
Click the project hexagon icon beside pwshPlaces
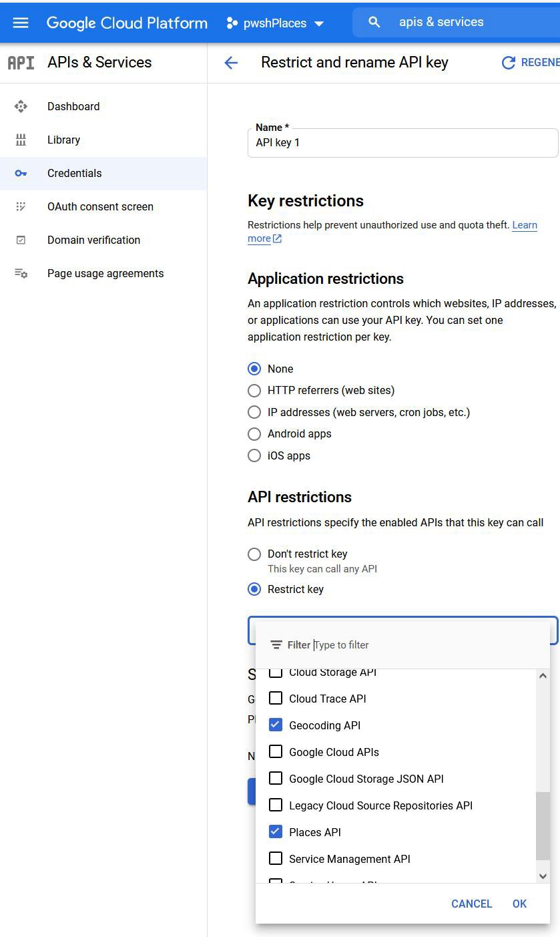pyautogui.click(x=232, y=23)
